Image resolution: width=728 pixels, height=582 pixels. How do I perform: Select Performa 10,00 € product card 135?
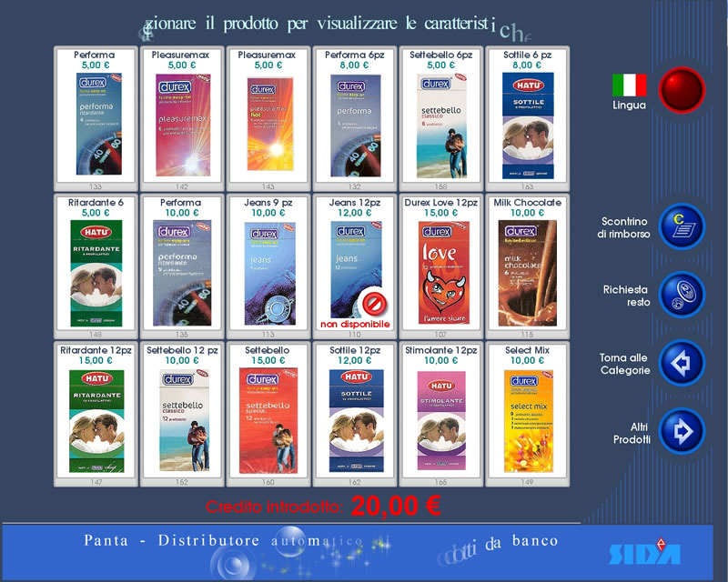click(x=182, y=266)
